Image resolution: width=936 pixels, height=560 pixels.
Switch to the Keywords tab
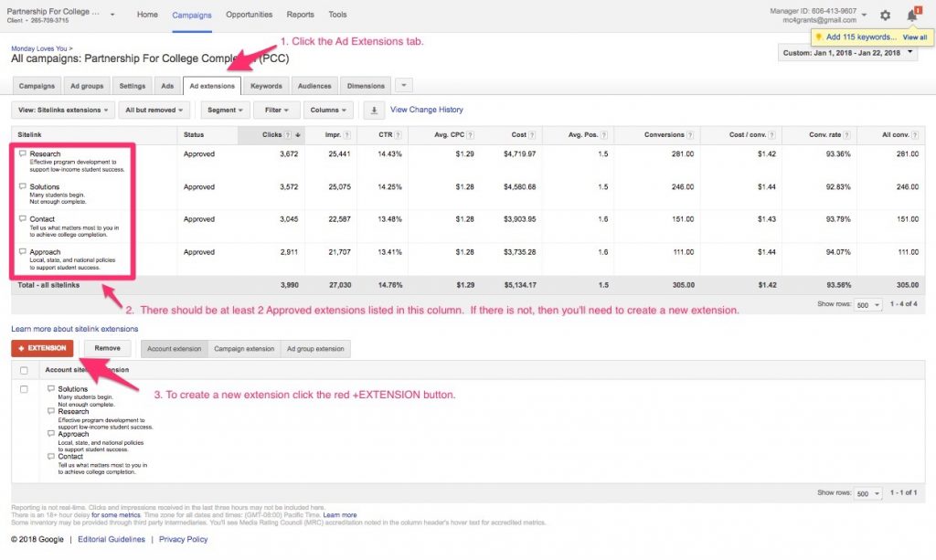[266, 86]
